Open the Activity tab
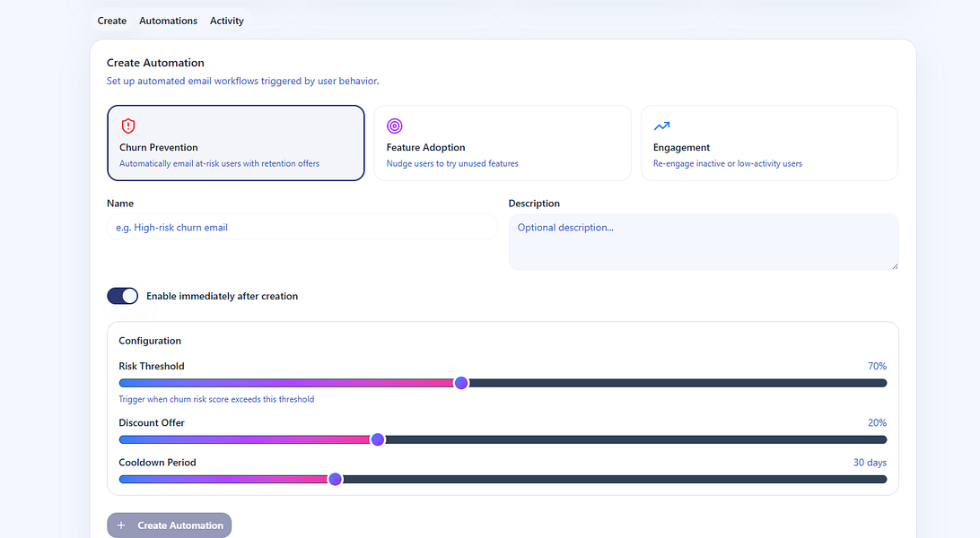The height and width of the screenshot is (538, 980). [x=226, y=21]
